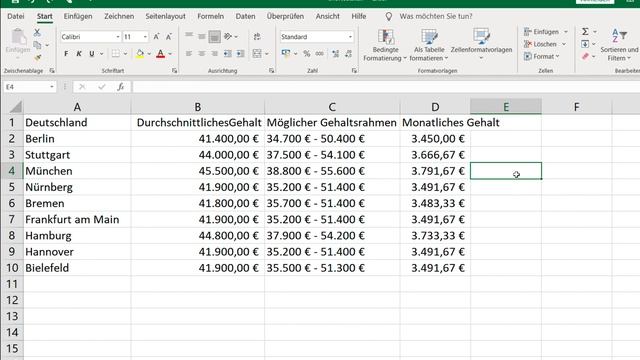Apply cell borders icon
Image resolution: width=640 pixels, height=360 pixels.
pyautogui.click(x=116, y=53)
